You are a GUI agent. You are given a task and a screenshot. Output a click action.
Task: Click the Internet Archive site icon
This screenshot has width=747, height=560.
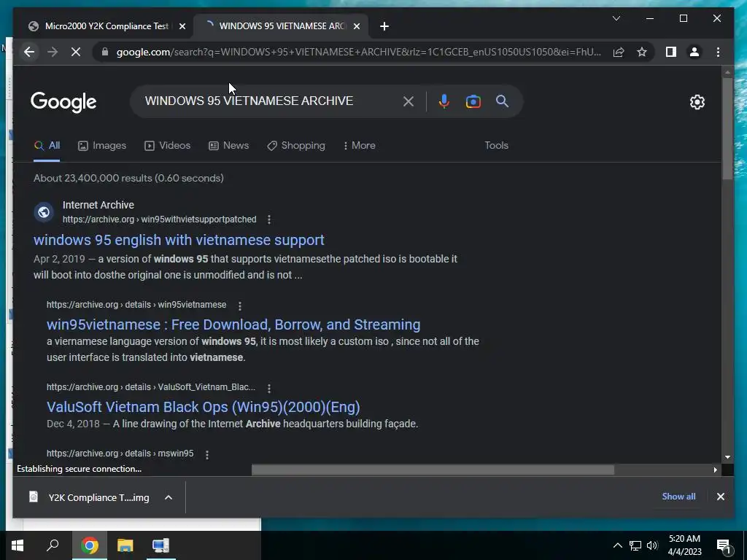click(x=44, y=212)
